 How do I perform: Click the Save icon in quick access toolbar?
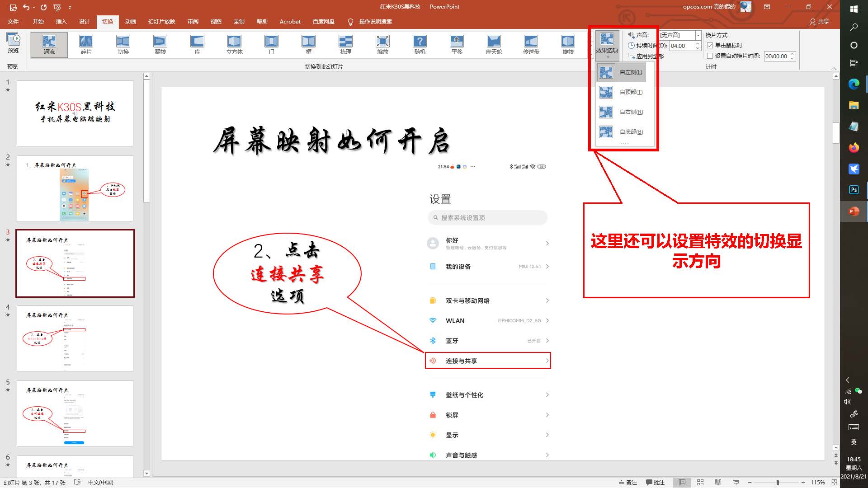13,7
